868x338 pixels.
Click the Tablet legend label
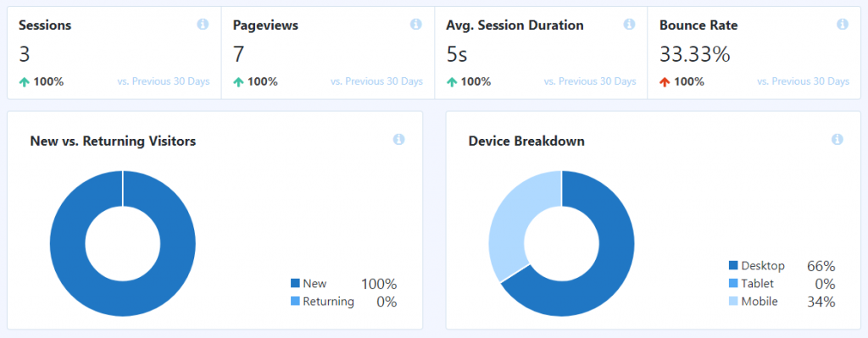pyautogui.click(x=757, y=284)
